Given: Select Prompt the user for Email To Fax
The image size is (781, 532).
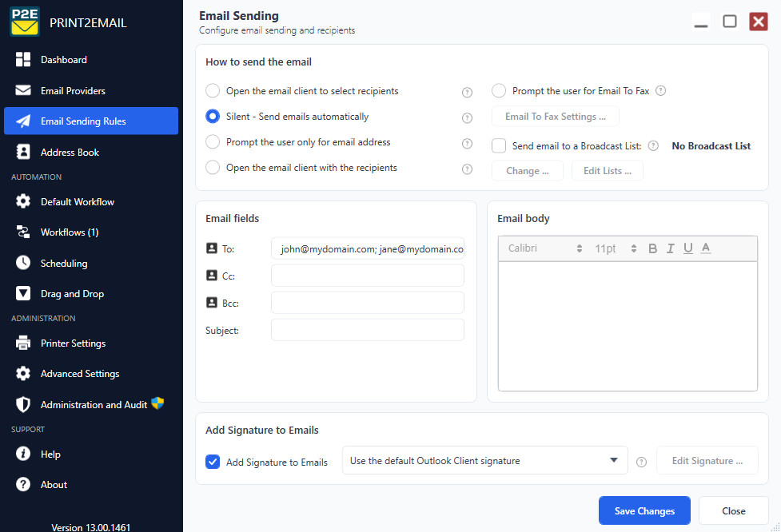Looking at the screenshot, I should tap(499, 90).
